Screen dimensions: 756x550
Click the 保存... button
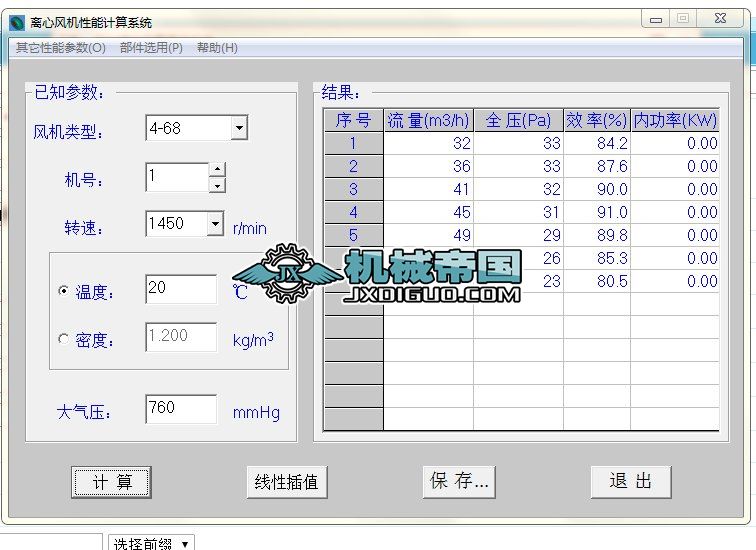click(x=459, y=482)
